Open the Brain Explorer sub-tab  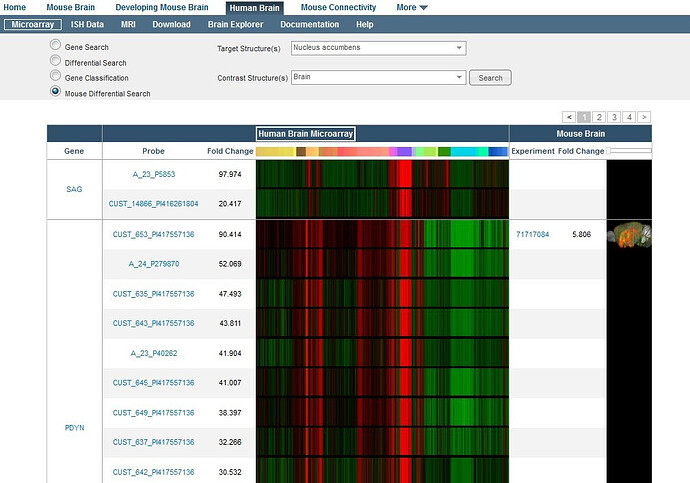click(235, 25)
